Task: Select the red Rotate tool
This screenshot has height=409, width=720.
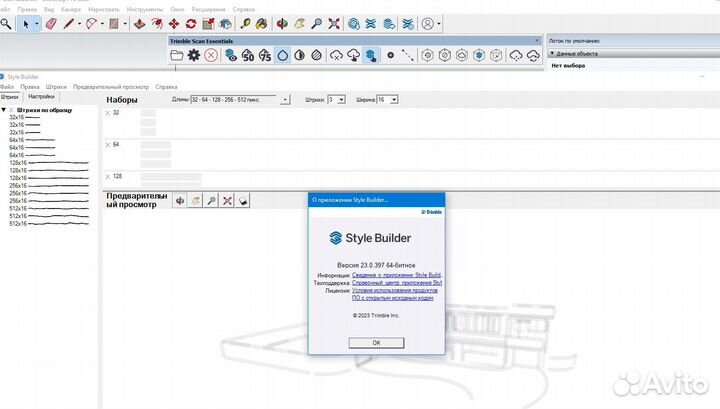Action: [191, 24]
